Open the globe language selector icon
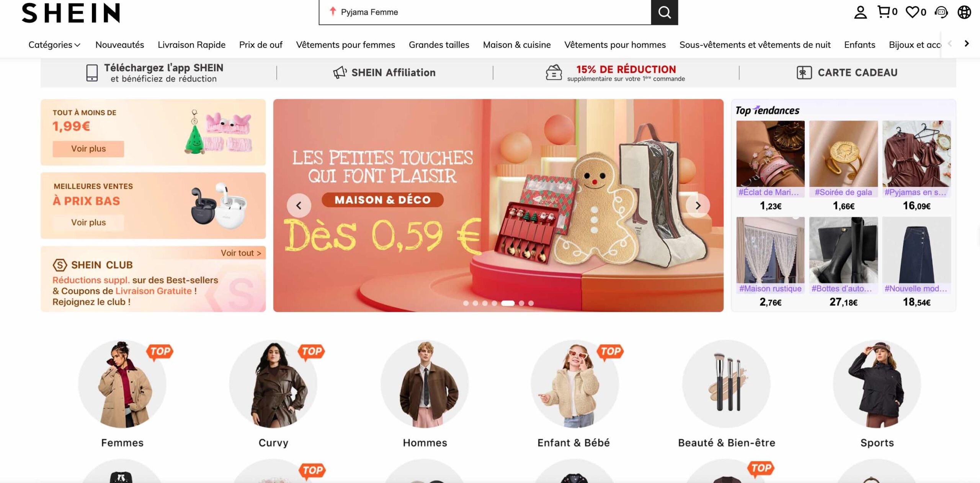 [x=964, y=12]
